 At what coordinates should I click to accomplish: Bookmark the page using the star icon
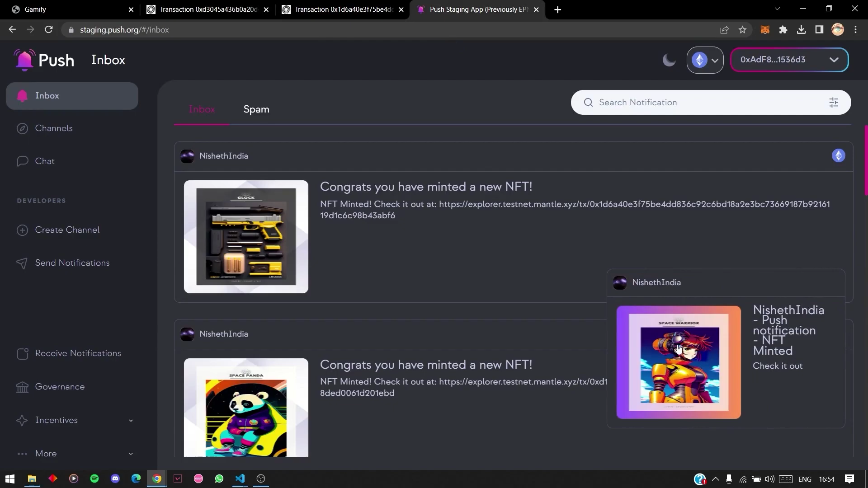coord(742,30)
